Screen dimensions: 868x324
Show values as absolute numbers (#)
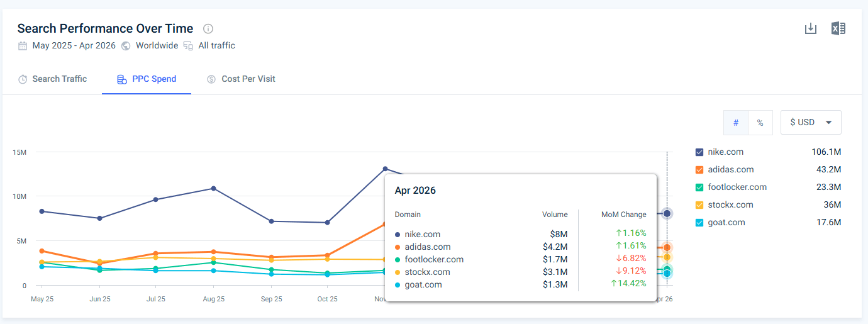pyautogui.click(x=736, y=123)
